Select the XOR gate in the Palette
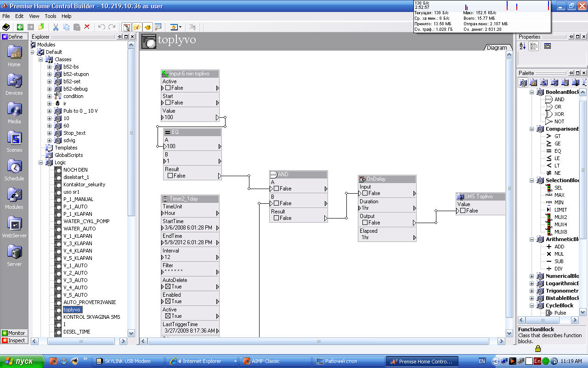 [x=559, y=114]
